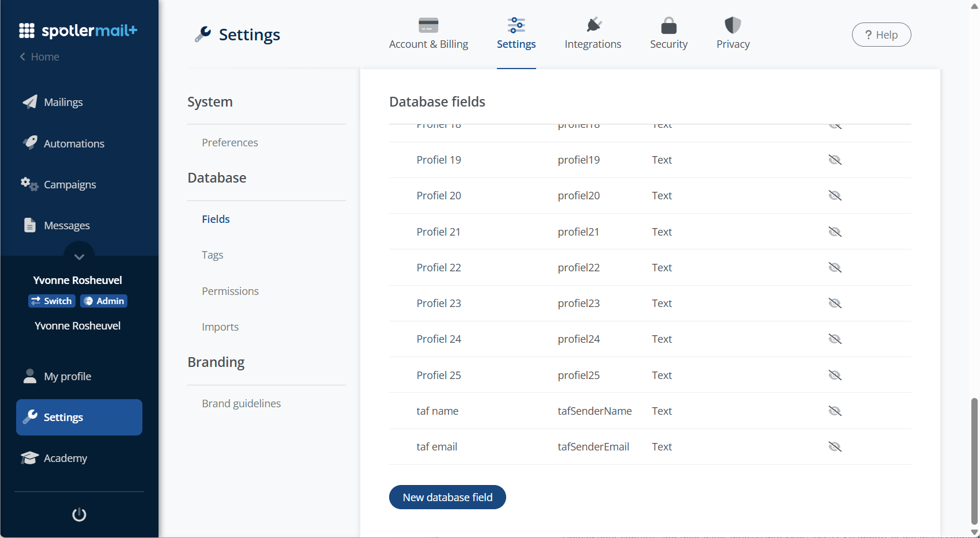Open Permissions settings page
This screenshot has height=538, width=980.
230,291
